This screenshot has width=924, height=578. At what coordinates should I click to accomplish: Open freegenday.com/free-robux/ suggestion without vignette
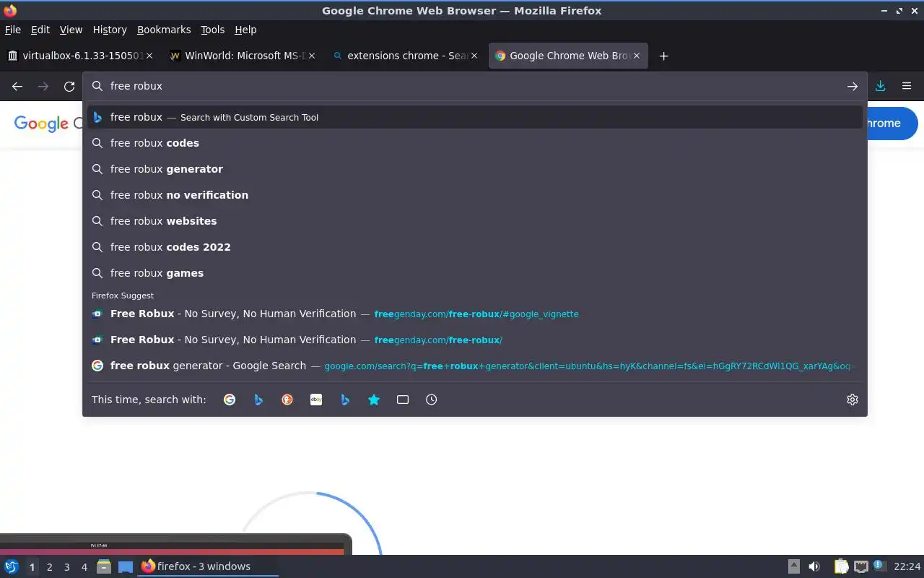tap(475, 340)
